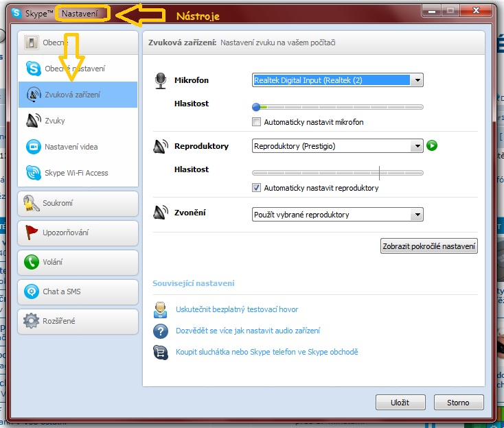Open the Obecné settings section
The width and height of the screenshot is (504, 428).
tap(78, 43)
